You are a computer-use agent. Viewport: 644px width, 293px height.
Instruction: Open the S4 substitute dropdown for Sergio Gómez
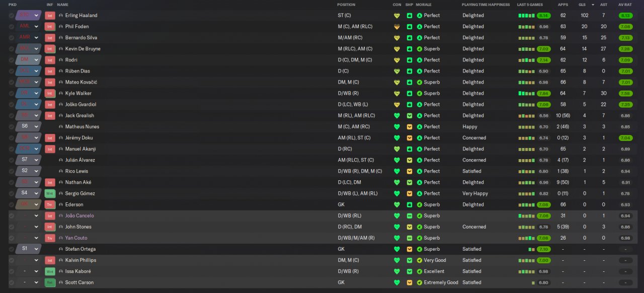point(29,193)
